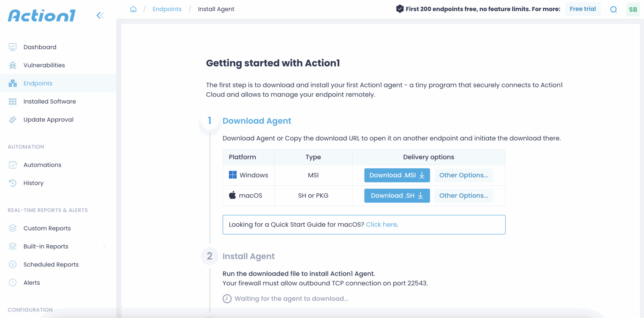Click here for the macOS Quick Start Guide
Viewport: 644px width, 318px height.
pos(381,224)
